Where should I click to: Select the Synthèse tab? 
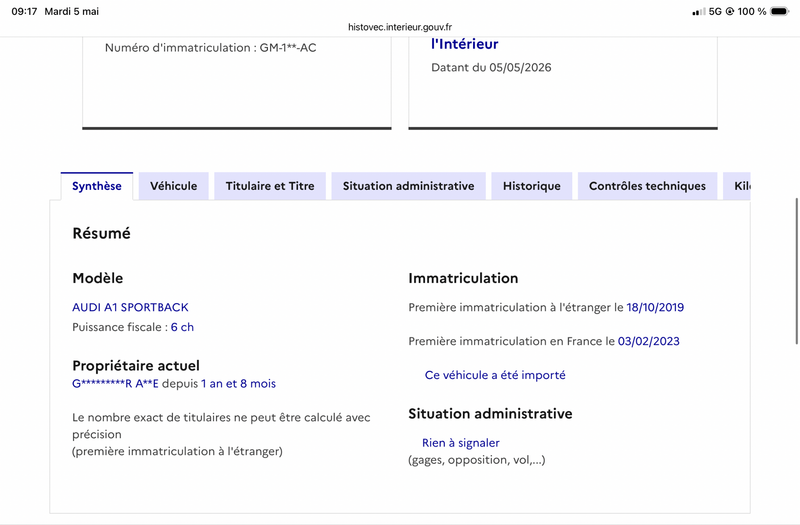97,186
